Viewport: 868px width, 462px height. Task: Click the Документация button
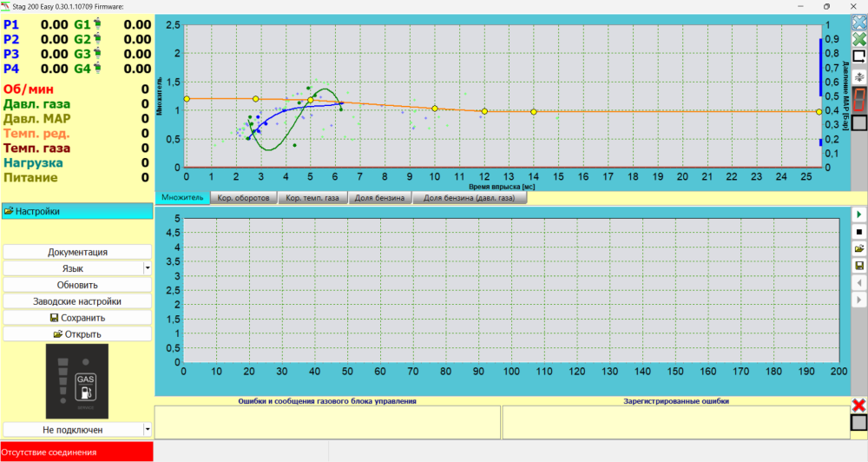[77, 252]
